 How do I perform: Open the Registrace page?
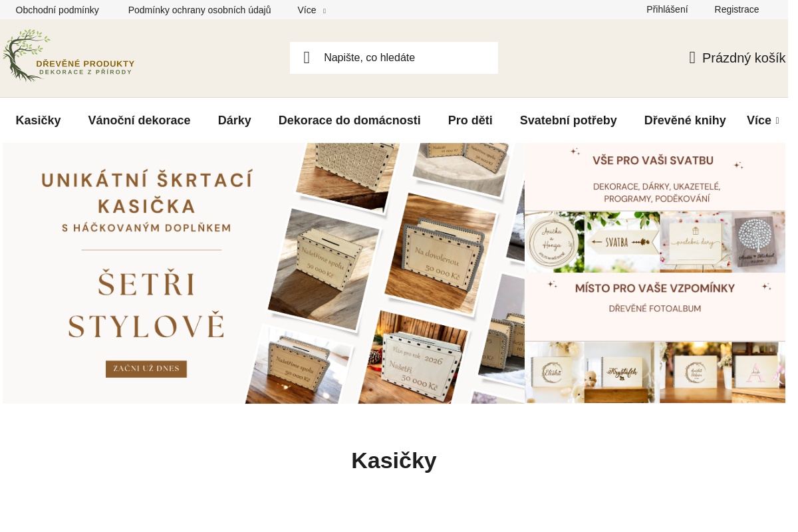coord(736,9)
